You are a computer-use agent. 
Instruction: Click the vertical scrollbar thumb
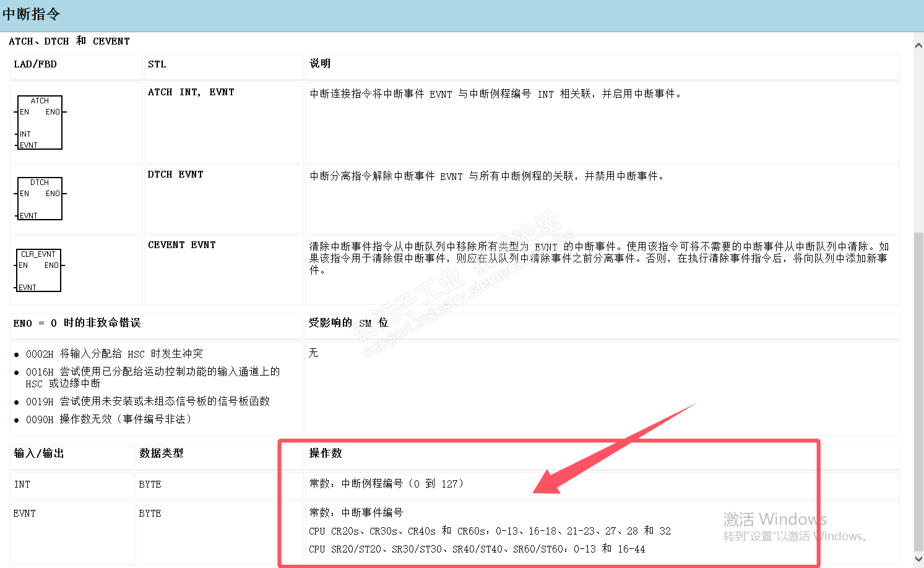918,391
